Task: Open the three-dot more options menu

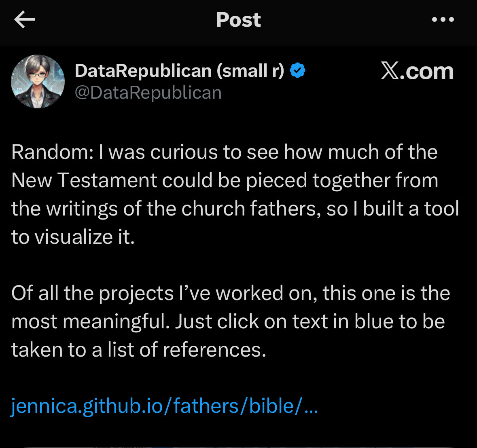Action: point(443,19)
